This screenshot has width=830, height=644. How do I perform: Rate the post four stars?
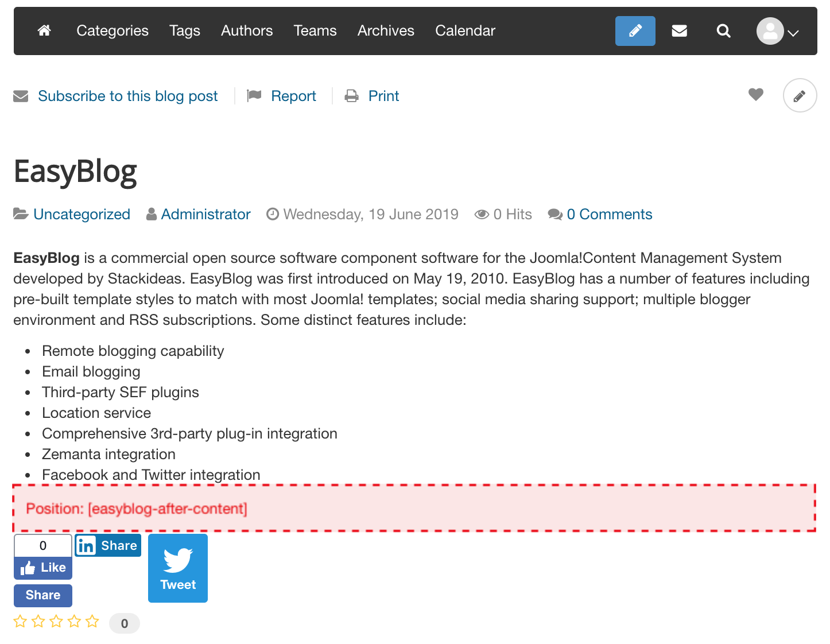75,621
